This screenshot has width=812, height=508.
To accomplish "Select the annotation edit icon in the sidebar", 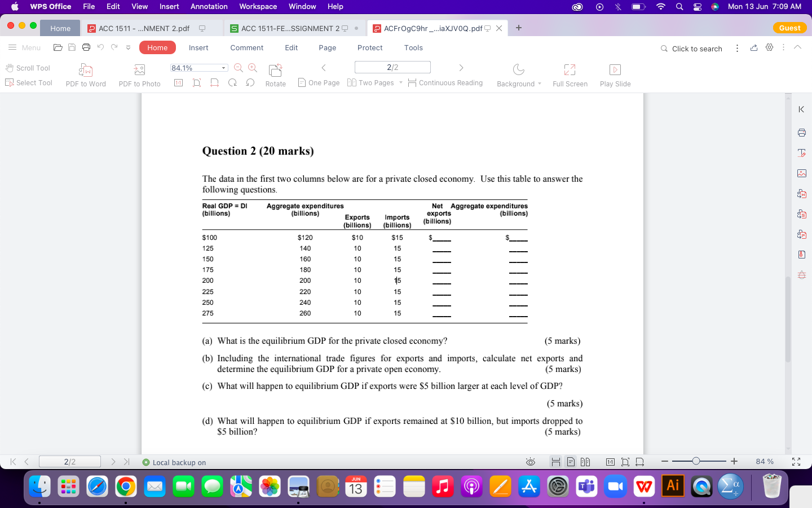I will pyautogui.click(x=801, y=152).
